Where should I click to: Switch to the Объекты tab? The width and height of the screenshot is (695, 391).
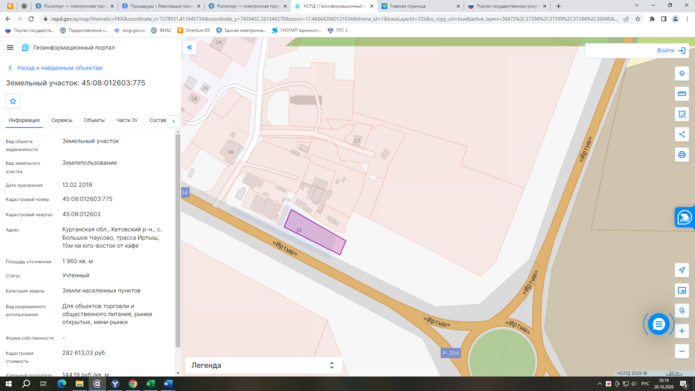(x=94, y=120)
